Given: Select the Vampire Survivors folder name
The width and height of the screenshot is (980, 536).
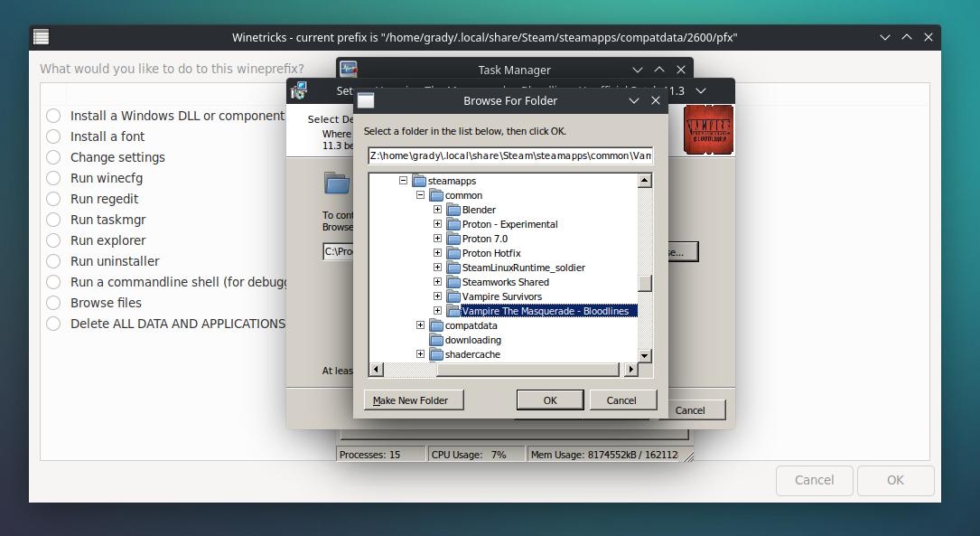Looking at the screenshot, I should [502, 296].
